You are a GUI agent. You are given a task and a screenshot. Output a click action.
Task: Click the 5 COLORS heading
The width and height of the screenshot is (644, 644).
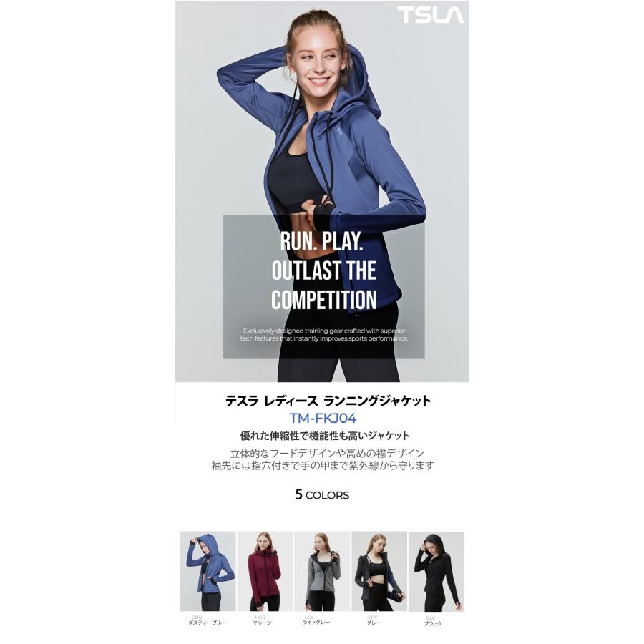pyautogui.click(x=323, y=495)
